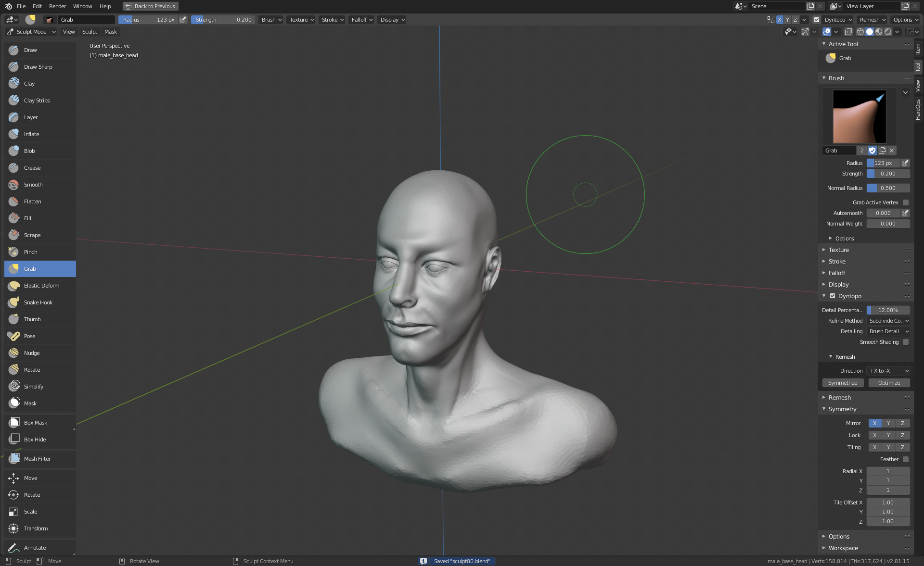Viewport: 924px width, 566px height.
Task: Activate the Mesh Filter tool
Action: coord(37,459)
